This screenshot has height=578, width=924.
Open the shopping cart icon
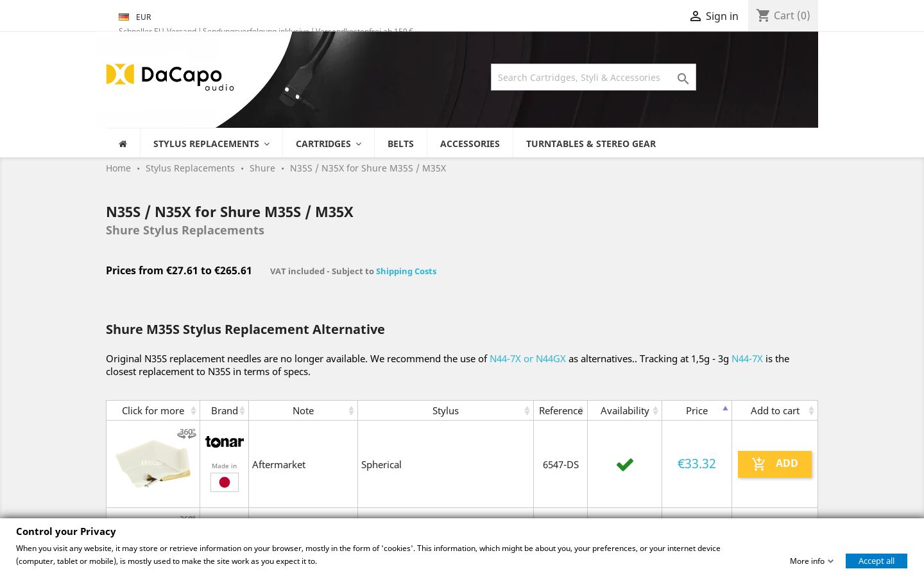click(x=763, y=15)
